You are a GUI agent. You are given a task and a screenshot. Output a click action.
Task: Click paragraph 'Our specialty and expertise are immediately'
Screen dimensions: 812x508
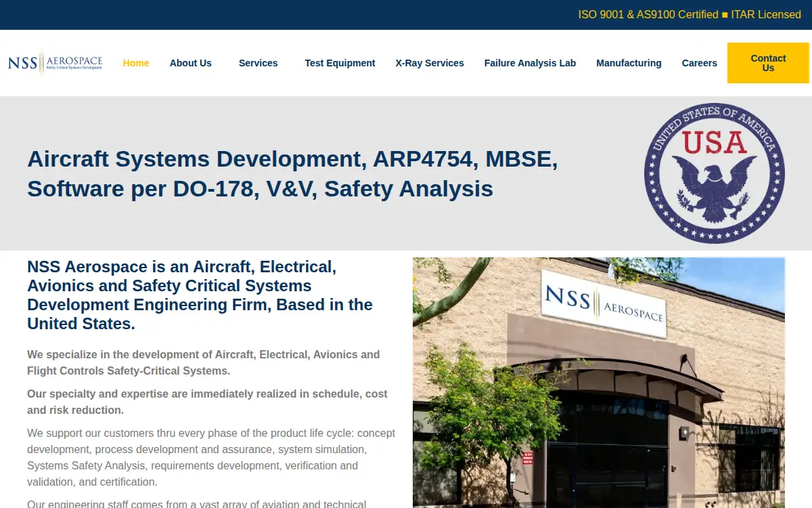tap(207, 402)
